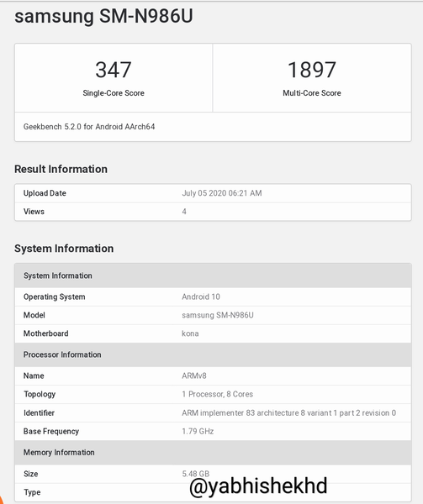Select the 'ARM implementer 83 architecture 8' identifier value

(x=288, y=412)
